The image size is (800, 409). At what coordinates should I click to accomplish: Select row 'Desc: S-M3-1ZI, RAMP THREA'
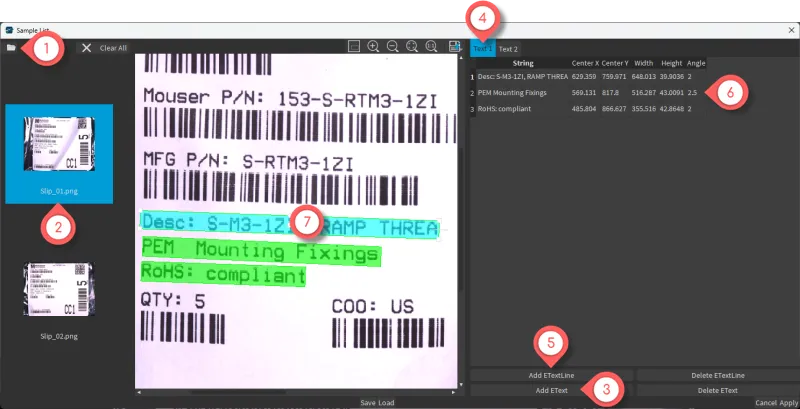click(x=588, y=77)
